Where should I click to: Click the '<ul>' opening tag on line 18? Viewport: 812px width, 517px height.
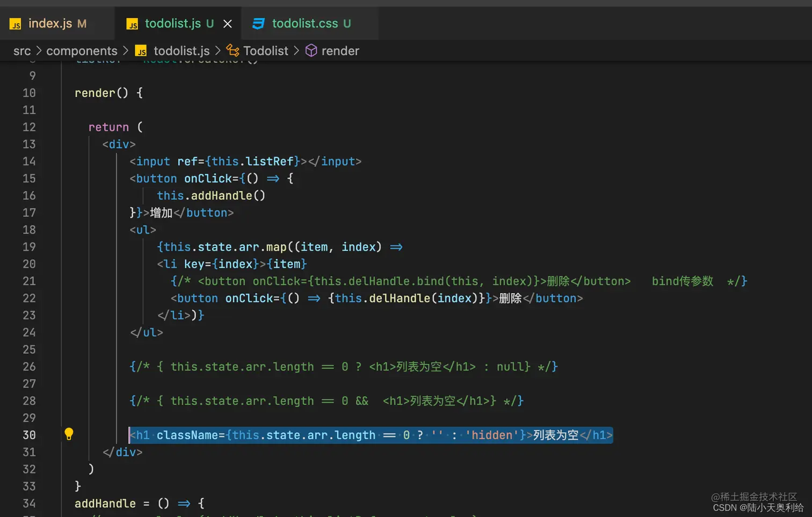(x=143, y=230)
